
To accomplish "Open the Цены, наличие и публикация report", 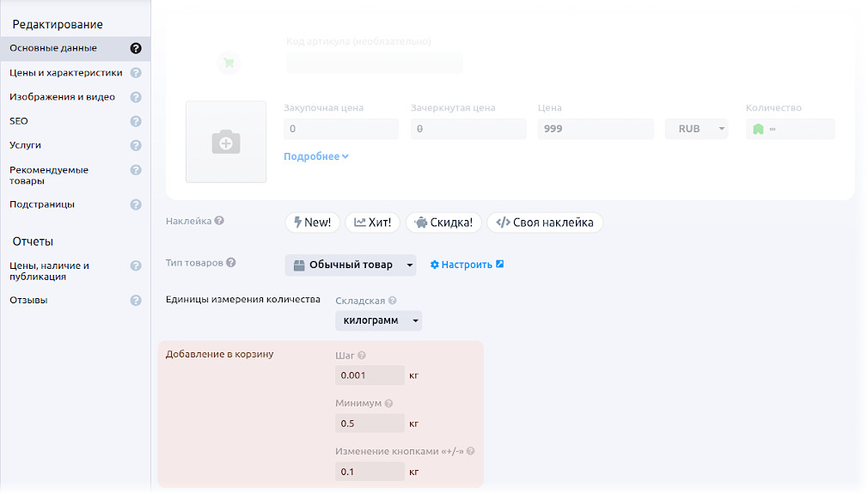I will [49, 271].
